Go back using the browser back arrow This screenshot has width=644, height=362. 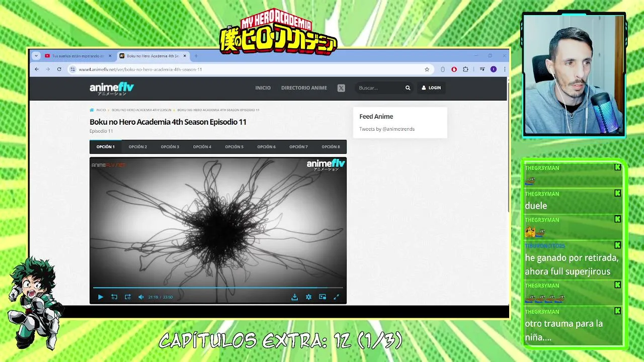pyautogui.click(x=37, y=69)
